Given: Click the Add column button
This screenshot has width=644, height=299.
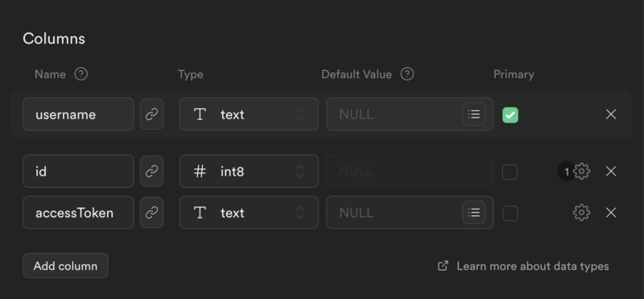Looking at the screenshot, I should (65, 266).
